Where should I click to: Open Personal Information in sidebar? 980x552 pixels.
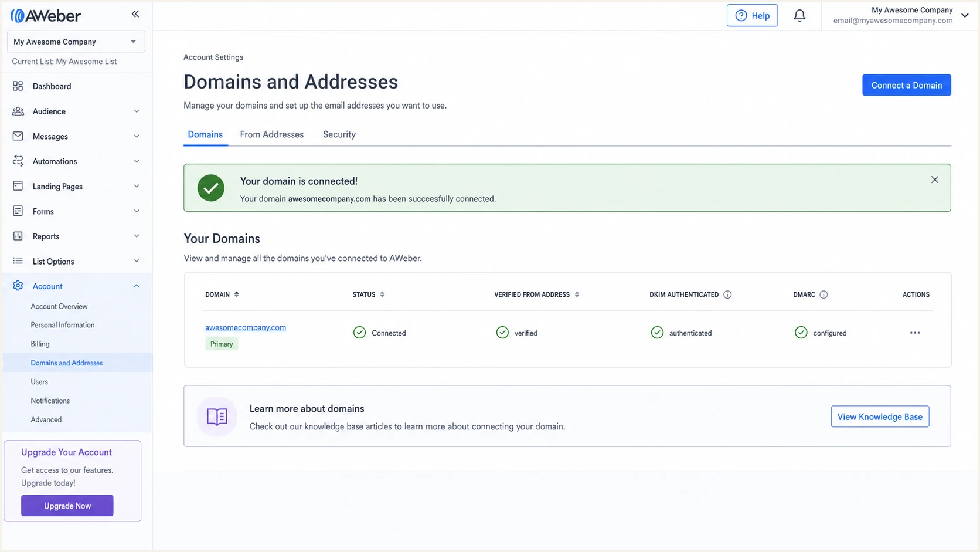coord(63,325)
